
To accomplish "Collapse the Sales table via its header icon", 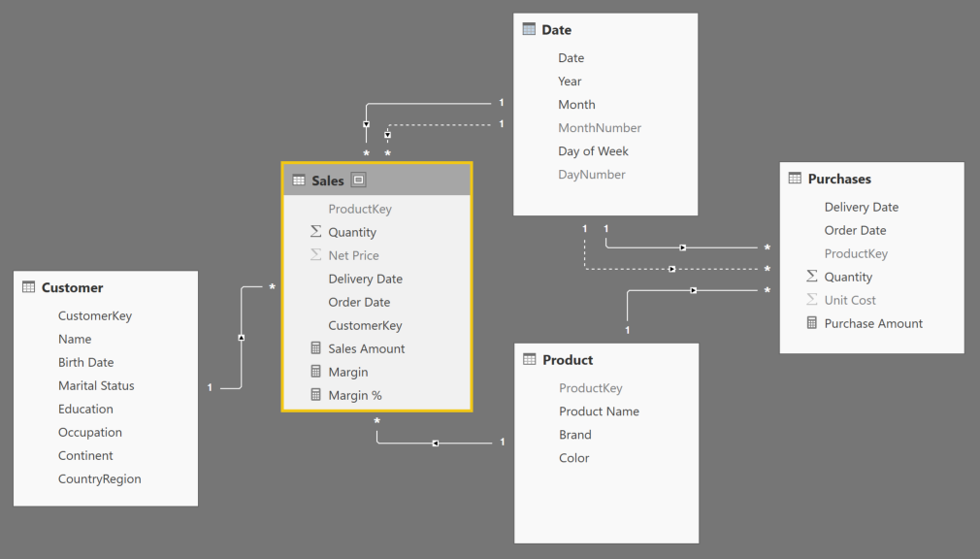I will (357, 180).
